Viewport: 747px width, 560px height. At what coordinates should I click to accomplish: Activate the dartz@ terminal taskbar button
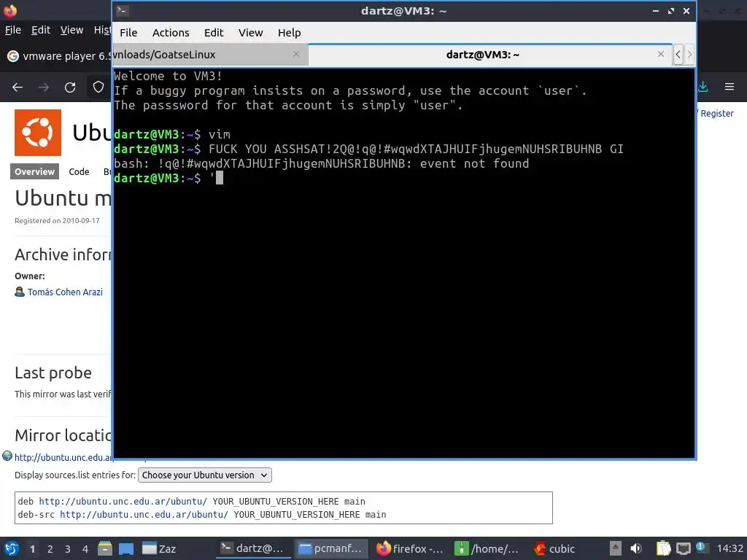[x=253, y=548]
